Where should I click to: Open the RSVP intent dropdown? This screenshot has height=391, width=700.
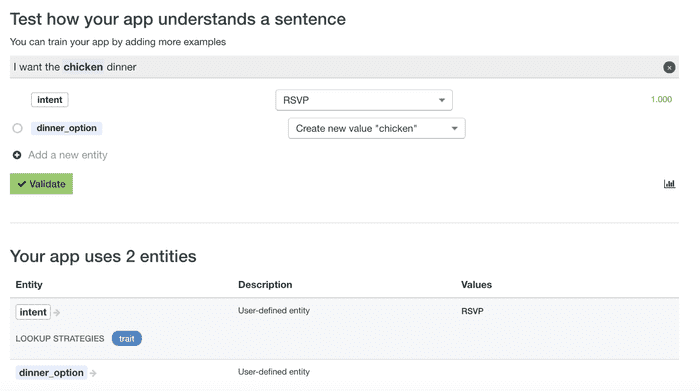[364, 100]
